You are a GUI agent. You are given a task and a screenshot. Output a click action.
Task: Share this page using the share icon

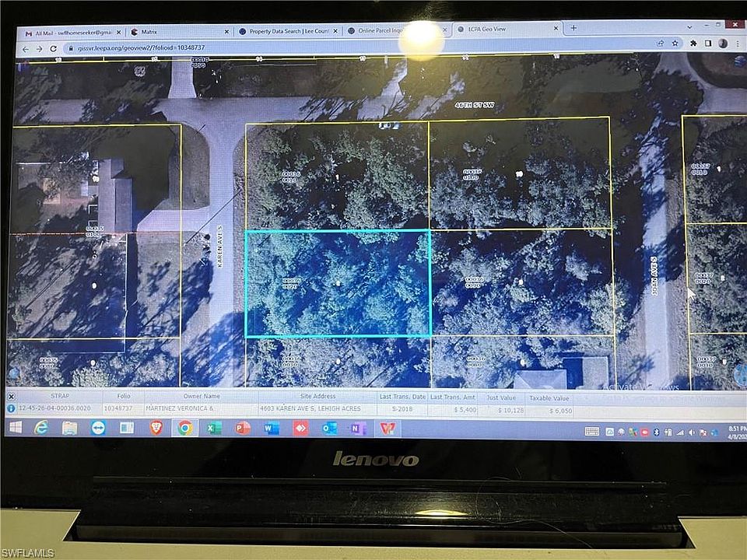(x=661, y=44)
